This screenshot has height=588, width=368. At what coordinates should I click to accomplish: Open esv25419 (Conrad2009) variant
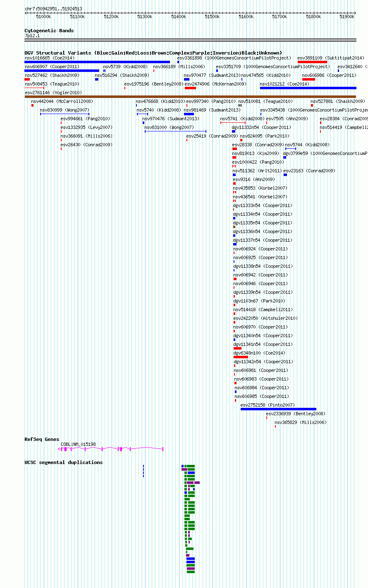(x=212, y=136)
